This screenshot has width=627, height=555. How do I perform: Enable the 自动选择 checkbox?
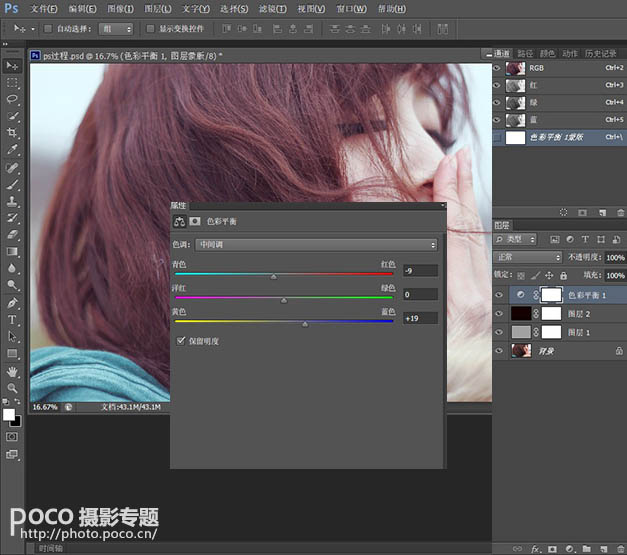(x=48, y=29)
